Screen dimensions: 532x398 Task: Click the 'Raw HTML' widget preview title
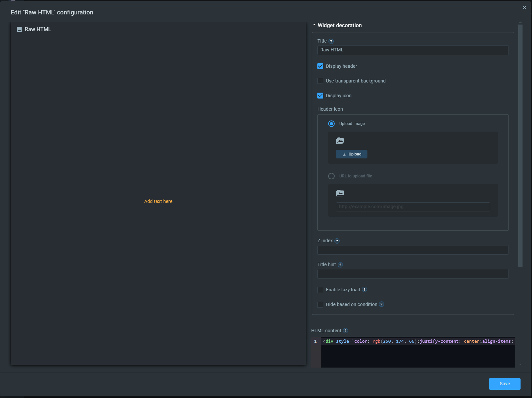point(38,29)
